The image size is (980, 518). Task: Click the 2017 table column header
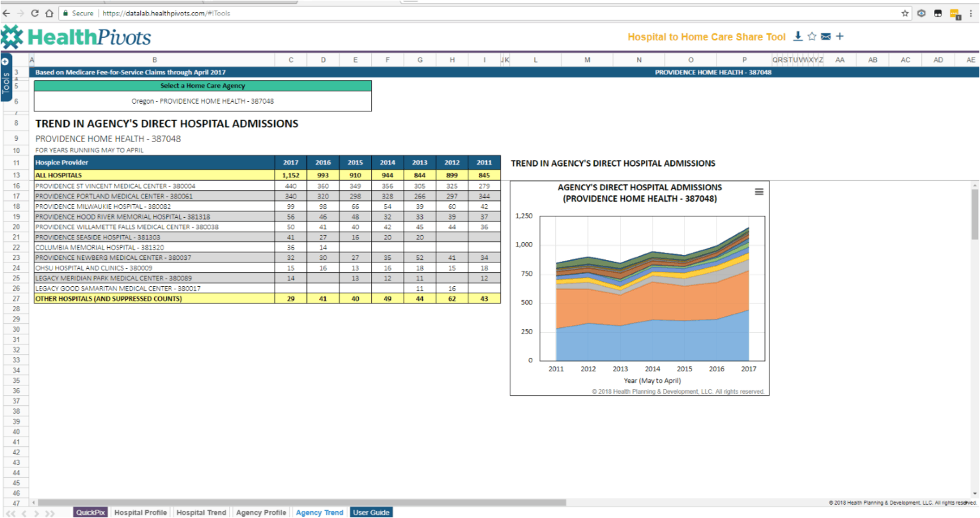(291, 163)
